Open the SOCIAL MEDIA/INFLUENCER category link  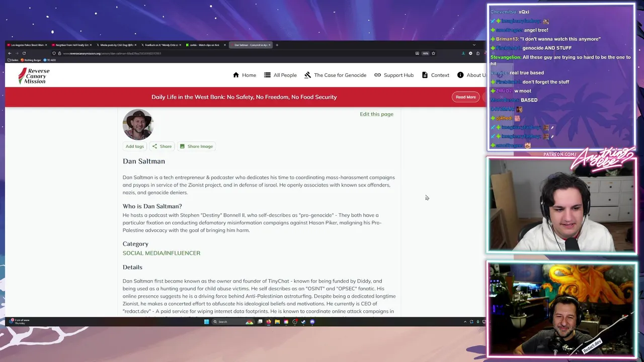click(162, 253)
